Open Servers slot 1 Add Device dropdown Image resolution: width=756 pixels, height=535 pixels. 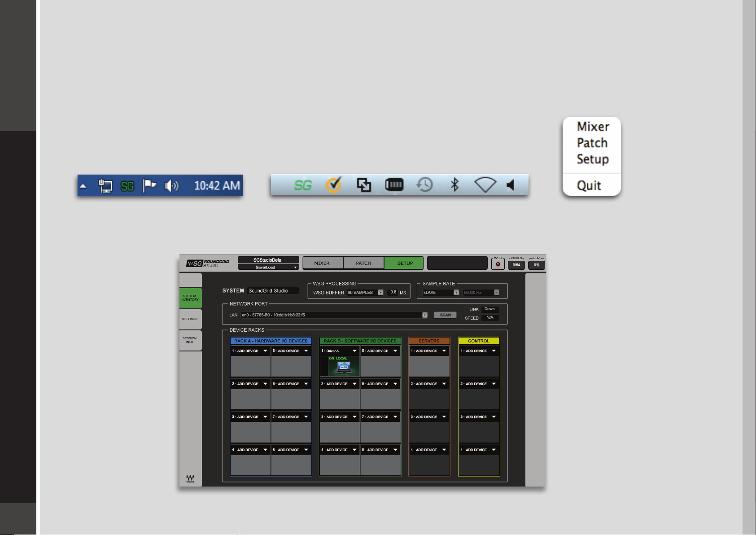pos(429,351)
